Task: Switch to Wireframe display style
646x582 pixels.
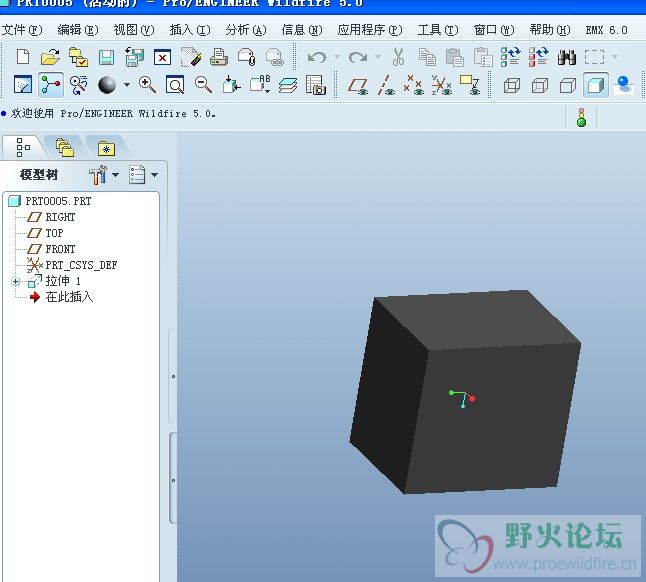Action: click(x=512, y=85)
